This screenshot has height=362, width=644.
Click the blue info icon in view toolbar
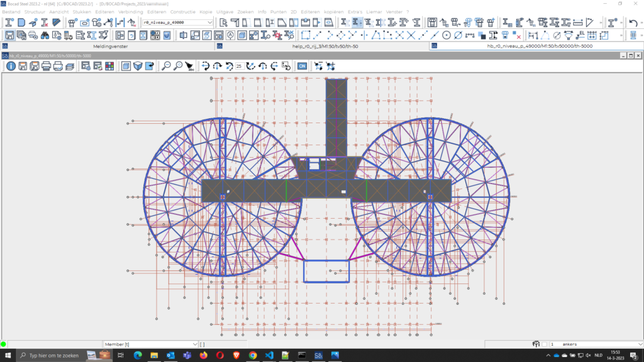pyautogui.click(x=11, y=66)
